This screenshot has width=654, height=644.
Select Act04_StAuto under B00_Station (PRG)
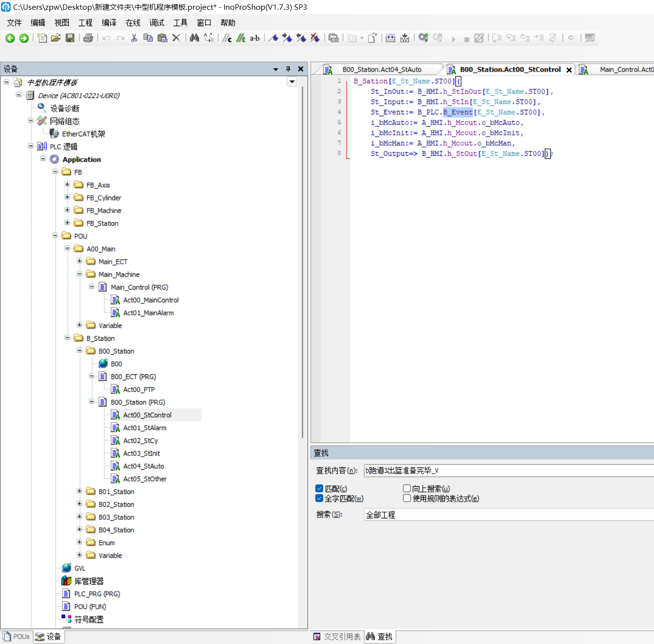(x=143, y=466)
